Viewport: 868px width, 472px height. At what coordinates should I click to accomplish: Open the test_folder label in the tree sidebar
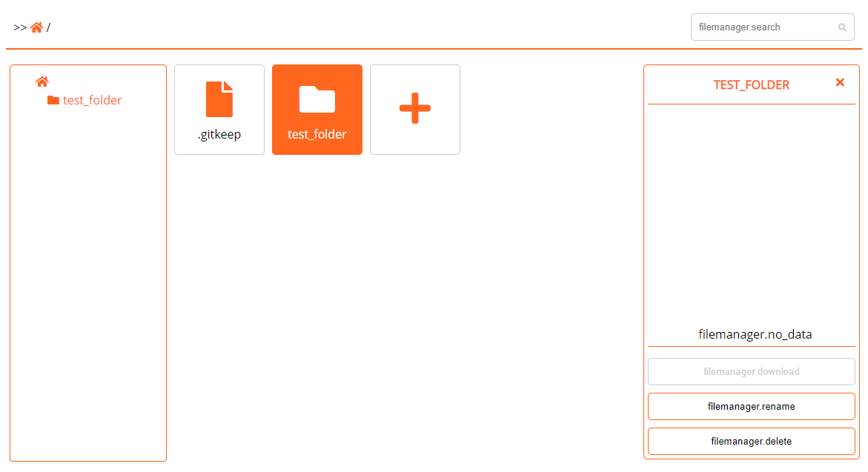92,100
